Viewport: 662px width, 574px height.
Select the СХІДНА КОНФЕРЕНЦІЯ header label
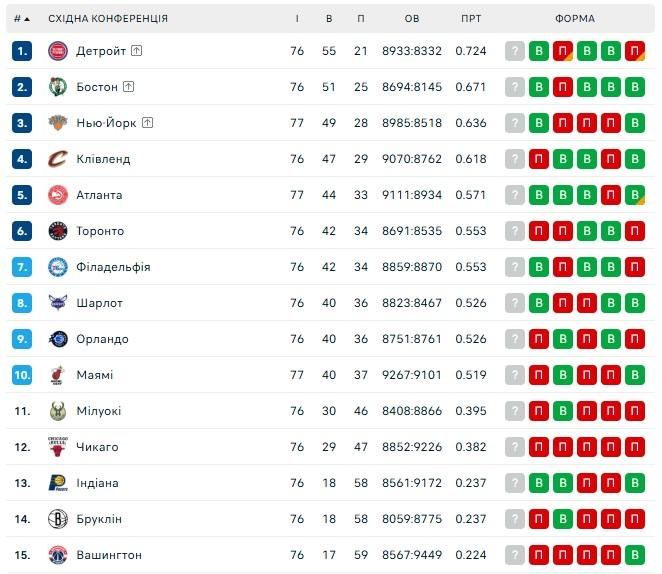coord(108,19)
